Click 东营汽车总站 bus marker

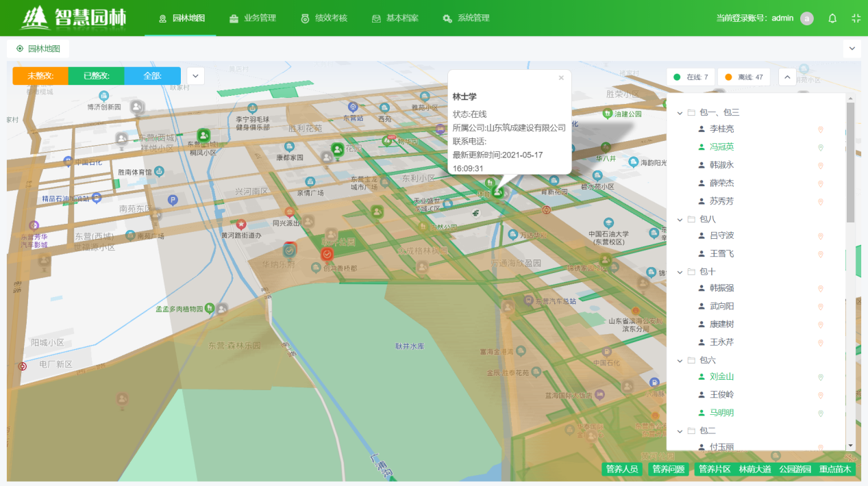[528, 300]
